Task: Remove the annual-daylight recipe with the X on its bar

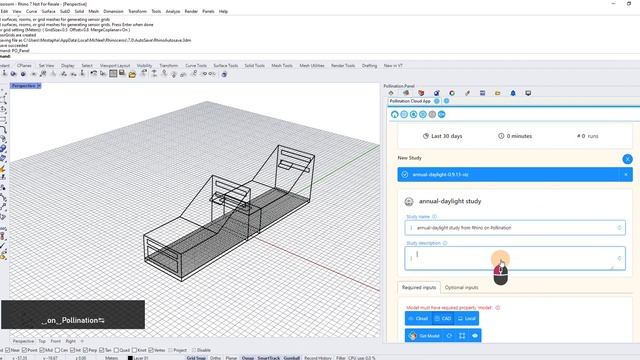Action: pos(626,174)
